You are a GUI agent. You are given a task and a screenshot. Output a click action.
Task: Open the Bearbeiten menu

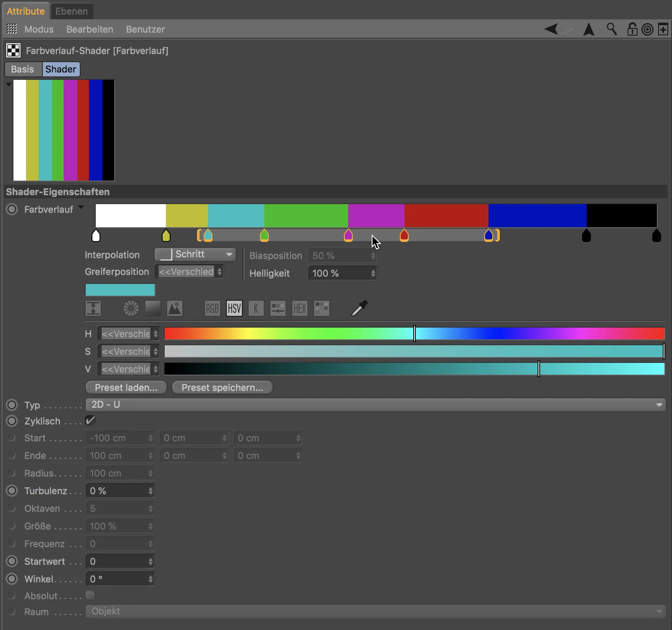(89, 29)
